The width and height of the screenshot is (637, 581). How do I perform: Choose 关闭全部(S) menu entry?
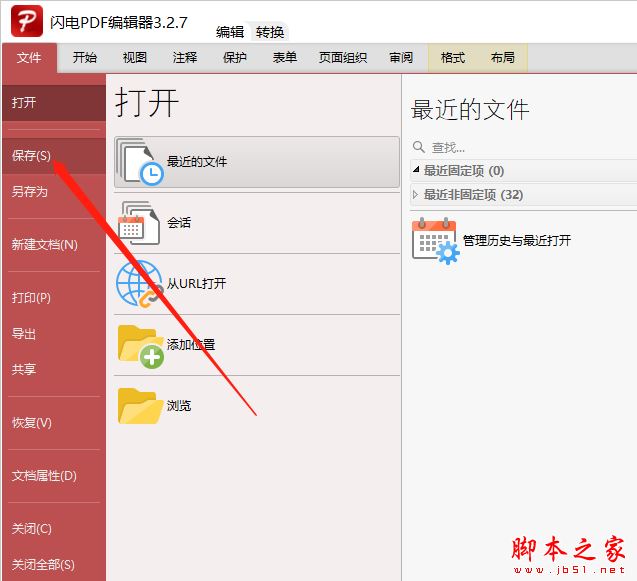click(x=54, y=564)
